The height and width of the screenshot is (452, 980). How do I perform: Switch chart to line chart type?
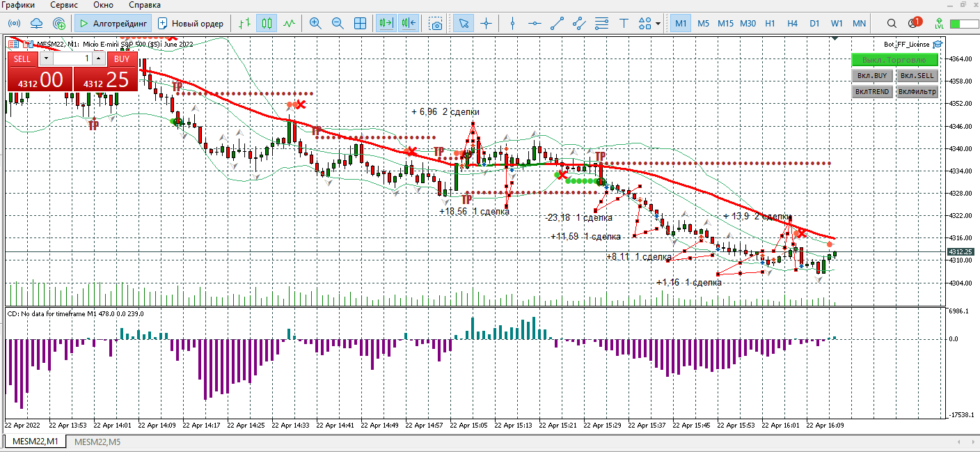tap(290, 23)
